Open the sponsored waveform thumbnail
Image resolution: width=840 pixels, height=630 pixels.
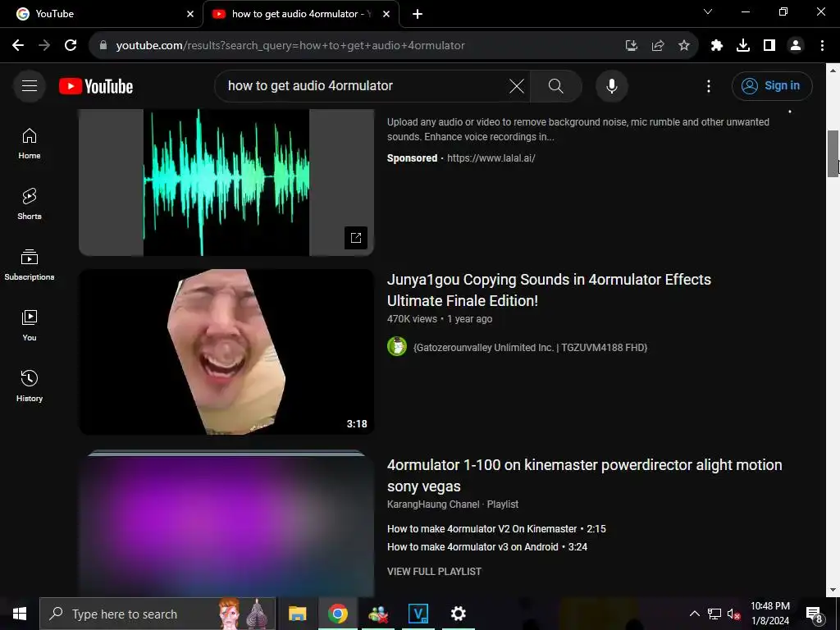coord(226,182)
